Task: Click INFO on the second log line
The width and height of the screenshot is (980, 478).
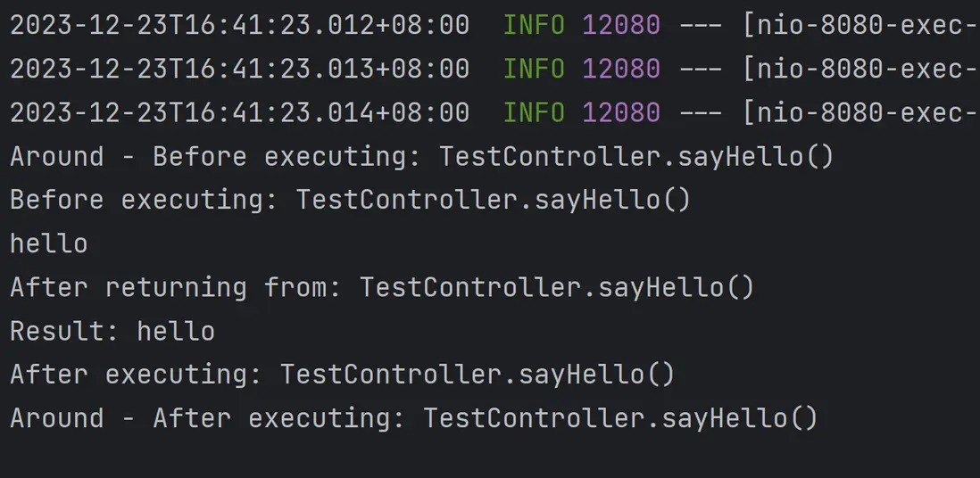Action: 534,69
